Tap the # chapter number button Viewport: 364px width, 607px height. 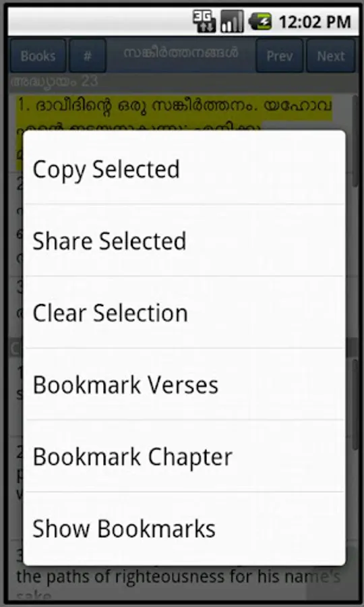(88, 56)
